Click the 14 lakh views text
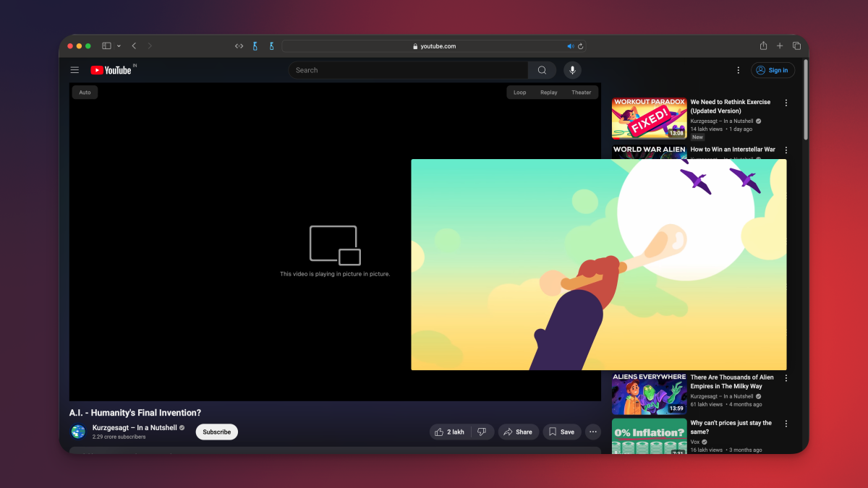 707,129
